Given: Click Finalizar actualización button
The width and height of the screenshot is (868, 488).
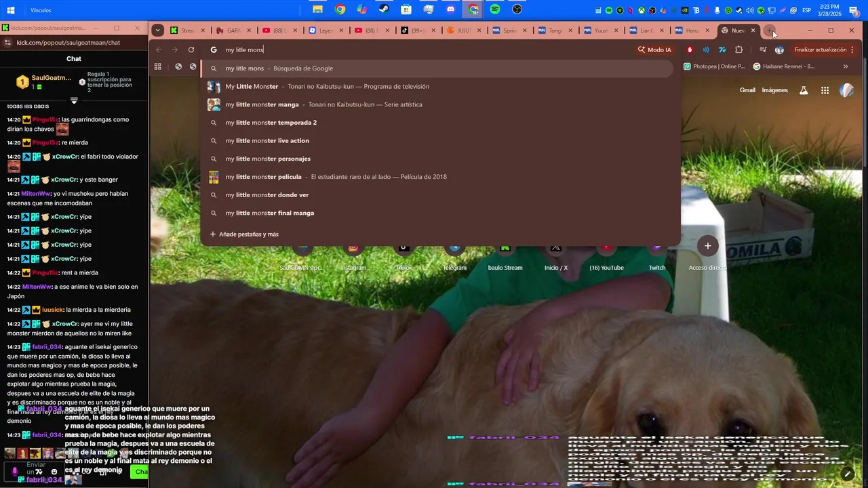Looking at the screenshot, I should [x=820, y=49].
